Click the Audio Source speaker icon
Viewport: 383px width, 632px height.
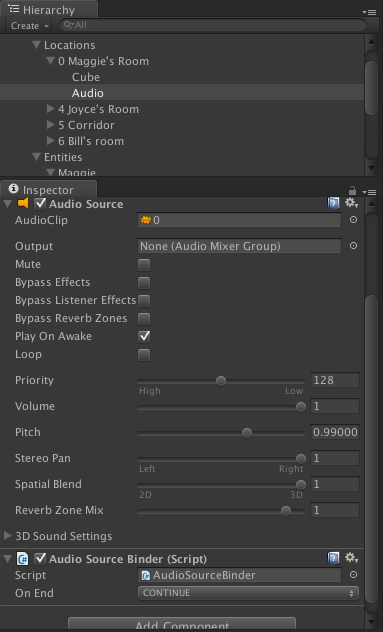pyautogui.click(x=23, y=204)
